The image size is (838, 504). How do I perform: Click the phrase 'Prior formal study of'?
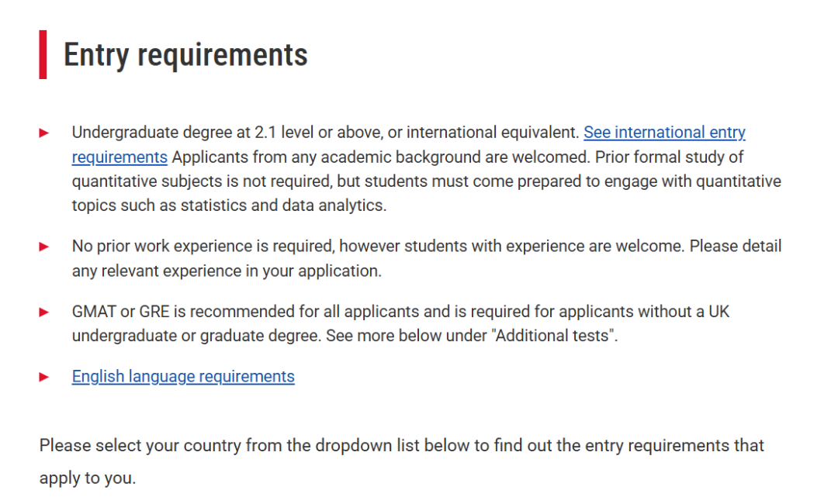click(x=669, y=157)
